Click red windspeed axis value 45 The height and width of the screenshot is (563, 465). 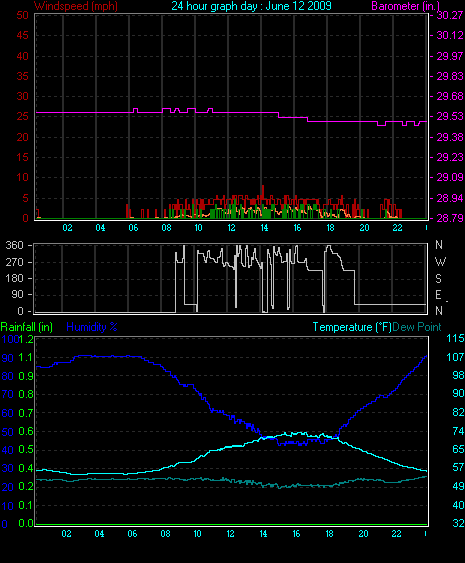tap(22, 35)
